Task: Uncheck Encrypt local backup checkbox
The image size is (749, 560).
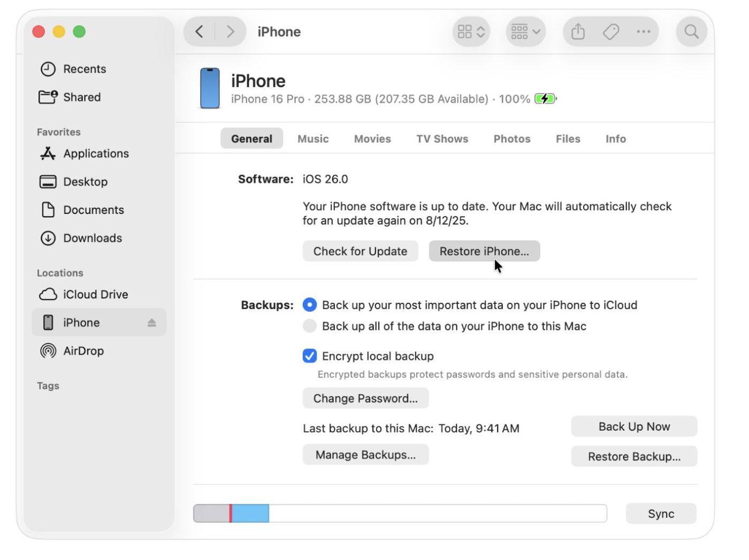Action: tap(310, 356)
